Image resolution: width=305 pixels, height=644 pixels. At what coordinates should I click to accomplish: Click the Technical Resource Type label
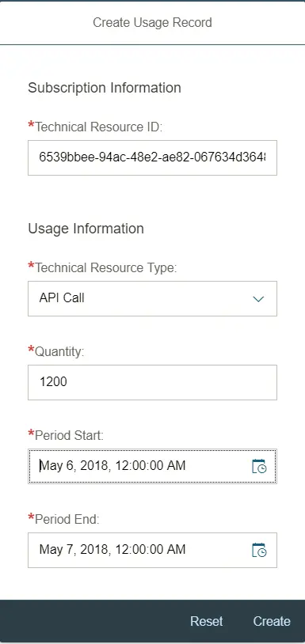click(x=106, y=267)
